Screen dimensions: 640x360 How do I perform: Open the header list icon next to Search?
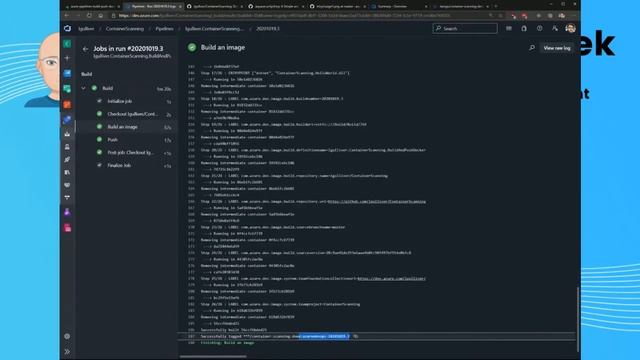(x=509, y=29)
